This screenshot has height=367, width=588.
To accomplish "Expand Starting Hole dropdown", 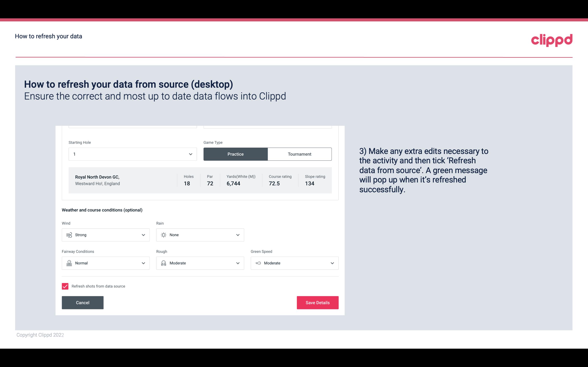I will coord(190,154).
